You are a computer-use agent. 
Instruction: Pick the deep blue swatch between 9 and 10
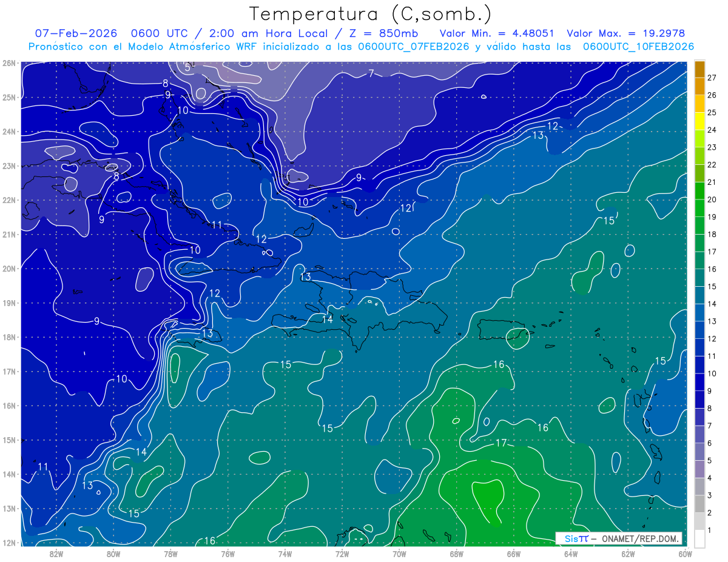click(x=699, y=382)
